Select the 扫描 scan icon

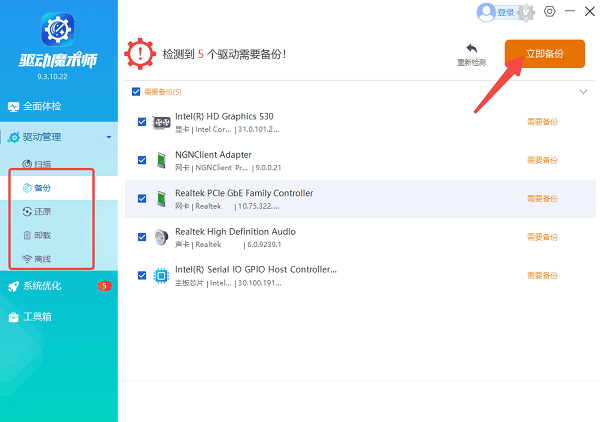pyautogui.click(x=27, y=164)
